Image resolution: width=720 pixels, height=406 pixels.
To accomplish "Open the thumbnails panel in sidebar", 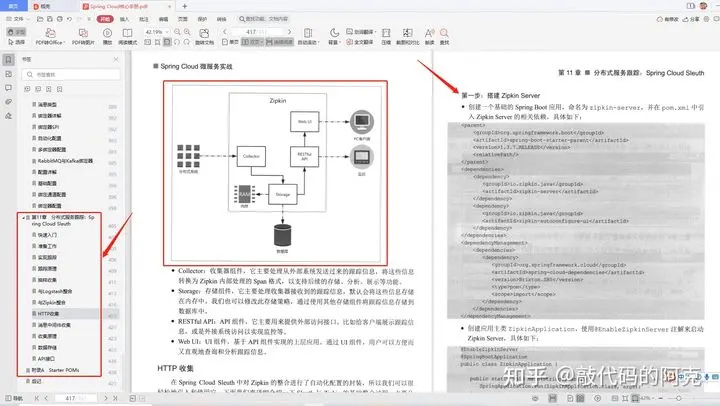I will click(8, 74).
